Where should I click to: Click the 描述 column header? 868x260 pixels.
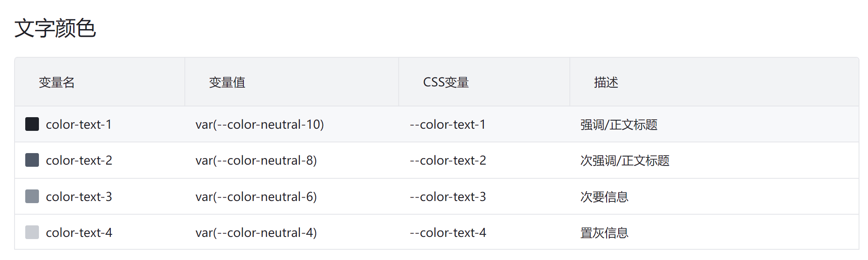tap(606, 82)
